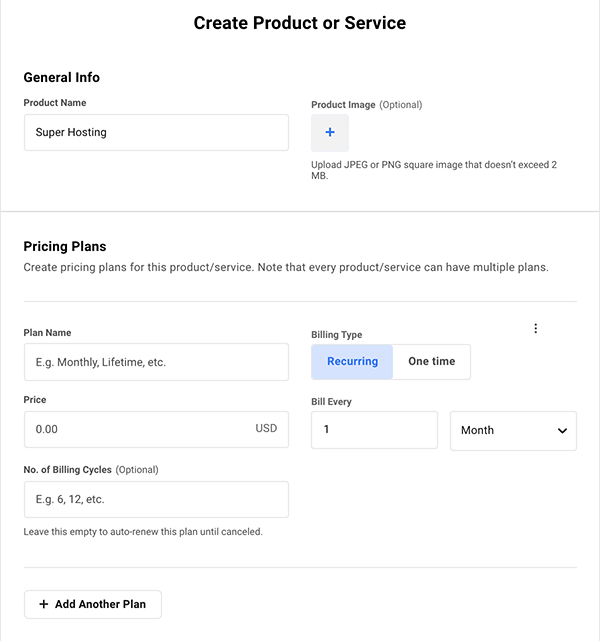Click the Create Product or Service heading
Viewport: 600px width, 641px height.
click(x=300, y=23)
